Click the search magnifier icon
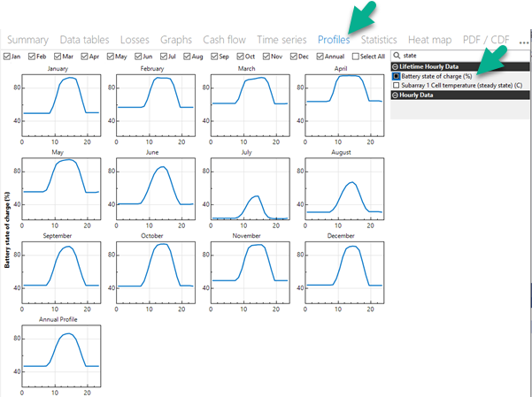This screenshot has height=397, width=532. [x=396, y=56]
